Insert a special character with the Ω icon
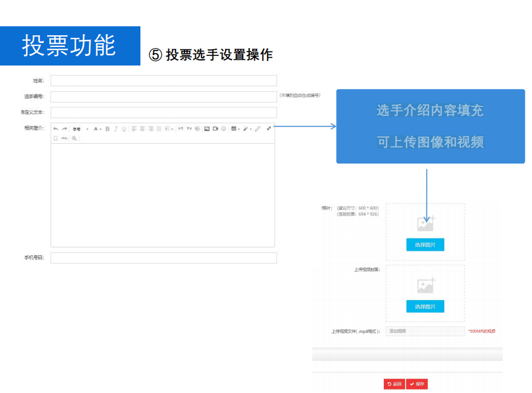Image resolution: width=532 pixels, height=393 pixels. click(55, 138)
